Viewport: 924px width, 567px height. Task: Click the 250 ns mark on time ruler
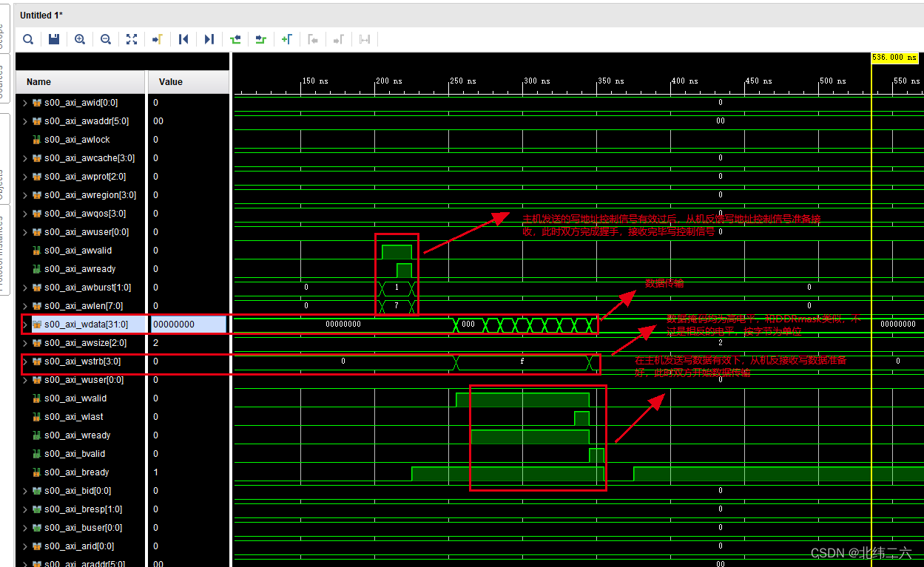pos(463,81)
